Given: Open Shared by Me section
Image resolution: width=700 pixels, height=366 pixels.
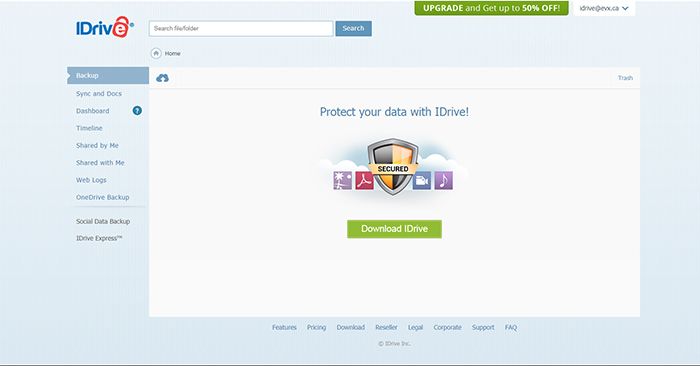Looking at the screenshot, I should tap(97, 146).
